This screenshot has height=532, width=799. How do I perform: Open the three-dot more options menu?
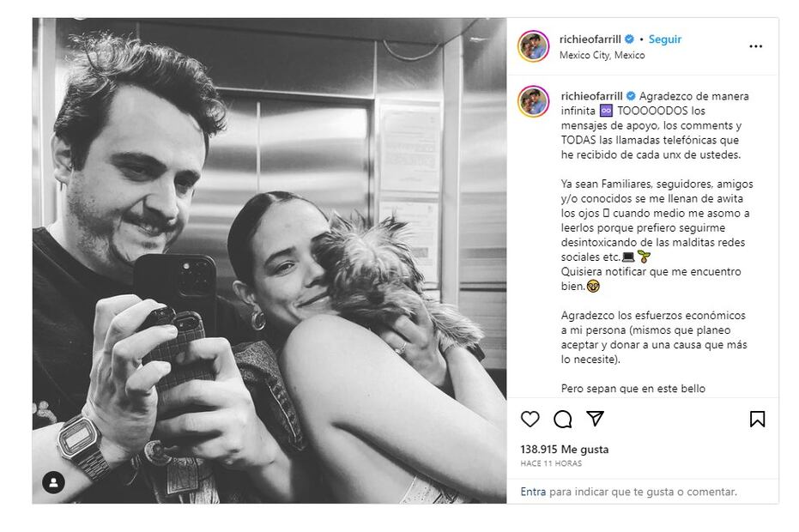[755, 46]
